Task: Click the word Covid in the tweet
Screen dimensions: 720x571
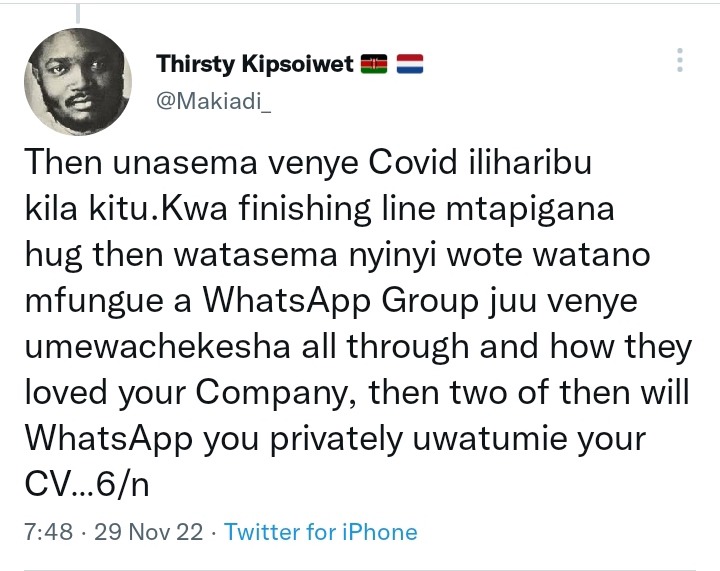Action: [x=413, y=162]
